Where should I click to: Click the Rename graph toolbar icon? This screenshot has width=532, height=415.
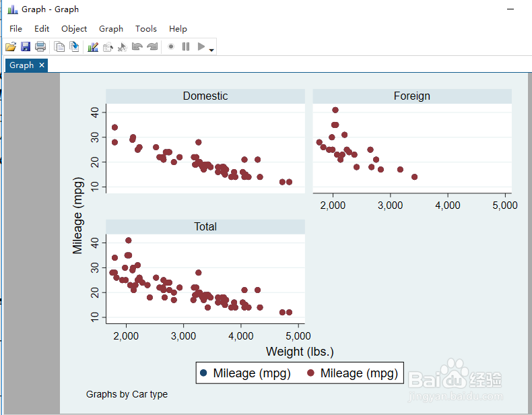pos(74,46)
